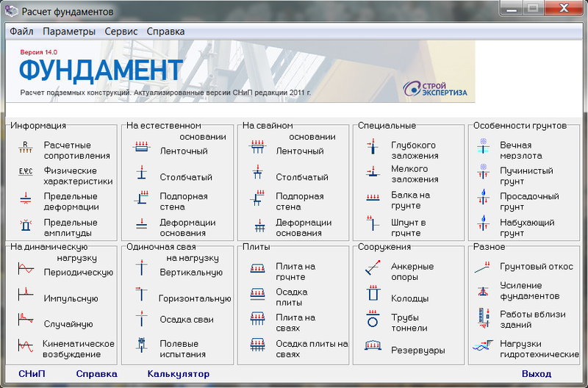The image size is (588, 388).
Task: Click the Плита на сваях icon
Action: (x=257, y=320)
